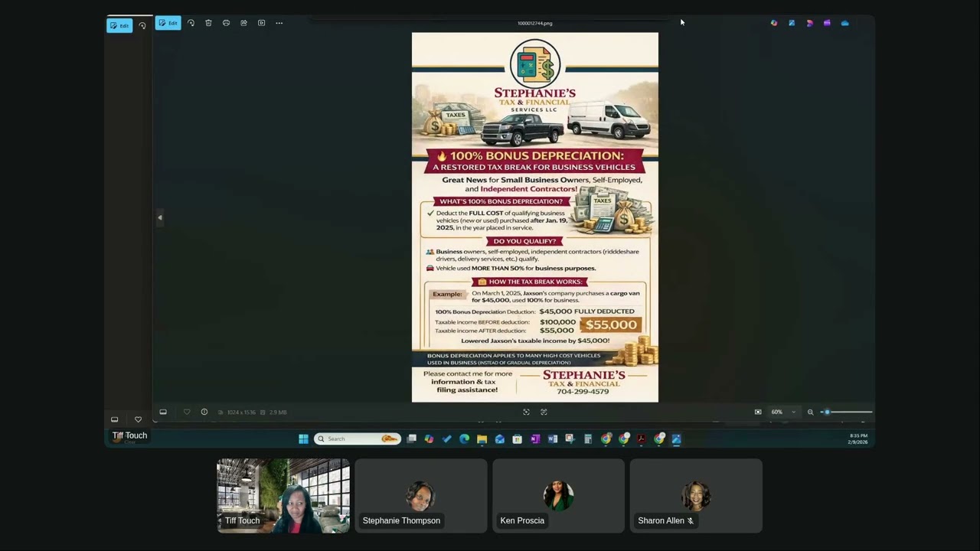Open OneNote from the taskbar

pos(534,439)
